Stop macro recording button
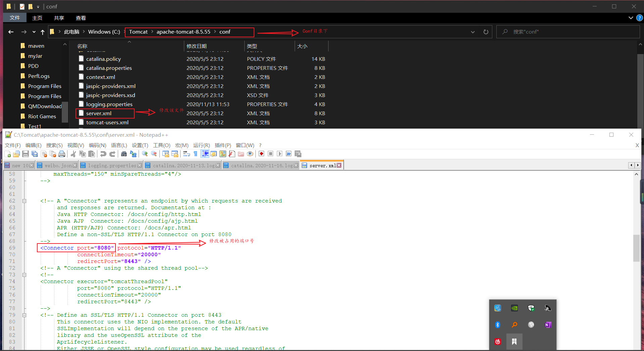Screen dimensions: 644x351 click(x=270, y=154)
